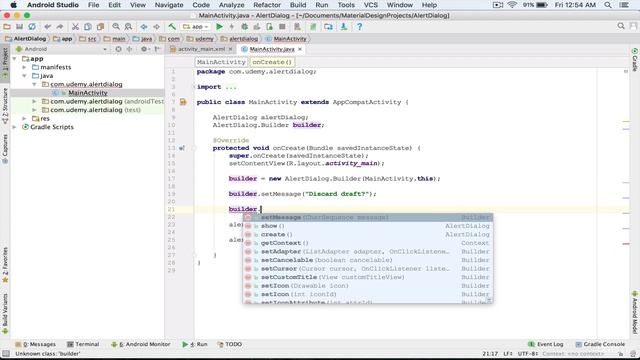
Task: Open the Terminal tool window
Action: click(x=83, y=344)
